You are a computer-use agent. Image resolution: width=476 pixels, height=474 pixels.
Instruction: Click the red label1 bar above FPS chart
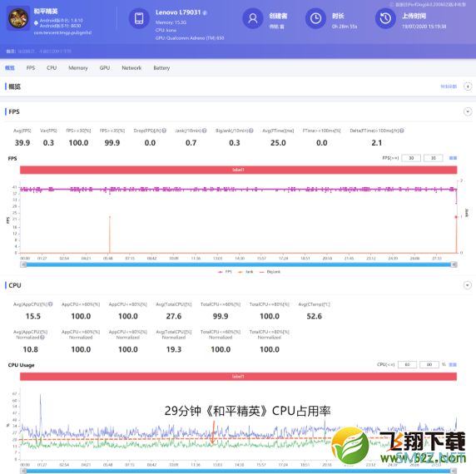pos(238,170)
